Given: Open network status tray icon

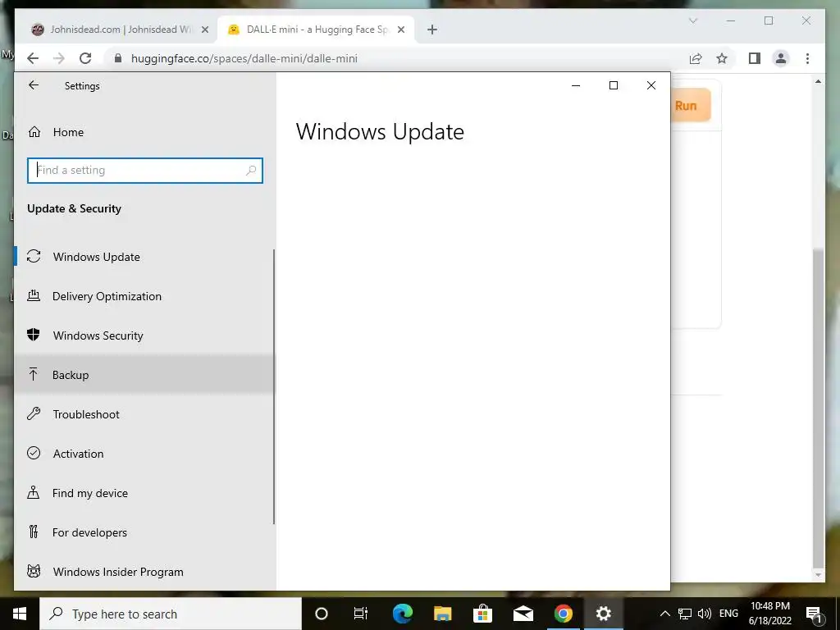Looking at the screenshot, I should pyautogui.click(x=685, y=614).
